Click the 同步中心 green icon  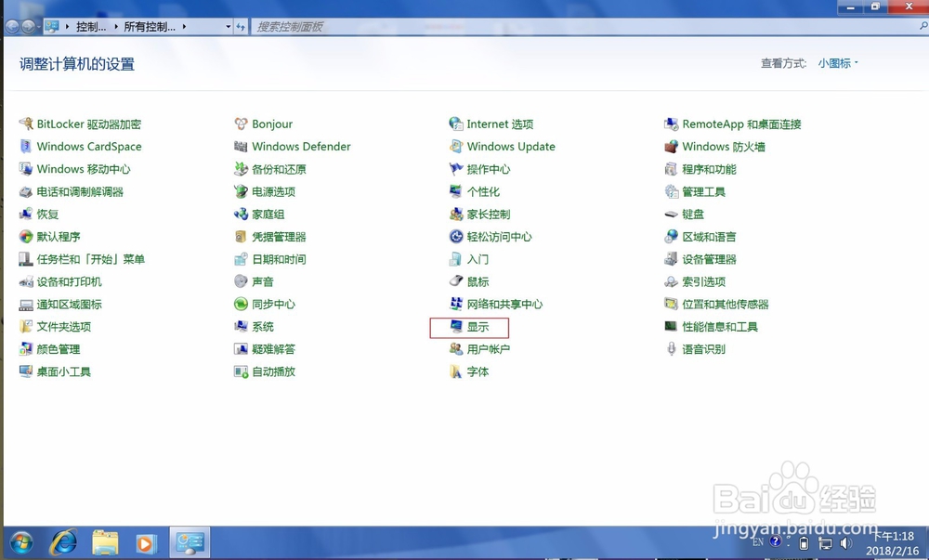pos(241,304)
